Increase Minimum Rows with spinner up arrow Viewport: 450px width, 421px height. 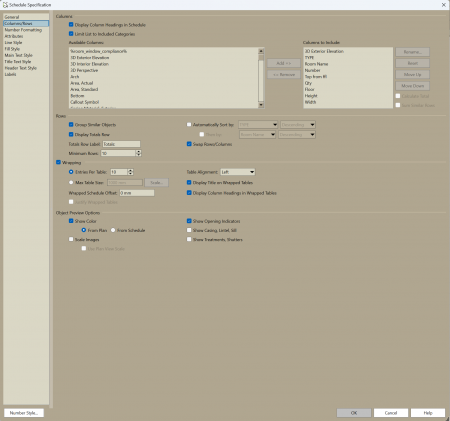pos(138,151)
